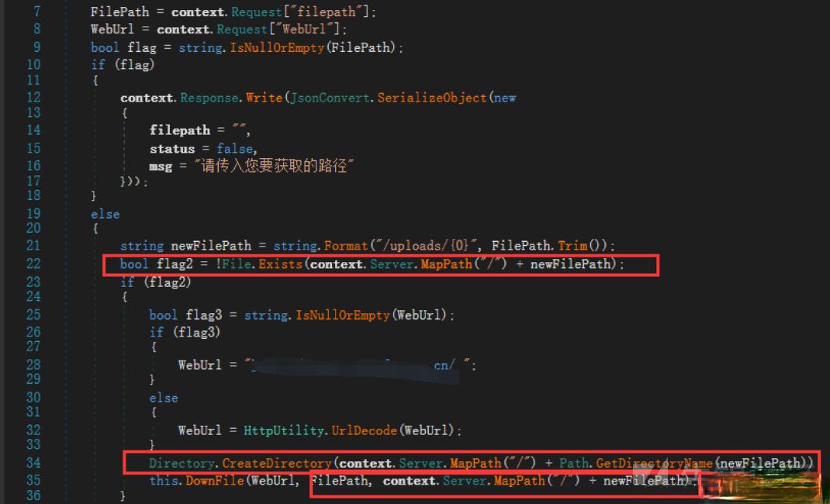
Task: Click line number 35 in the gutter
Action: (33, 480)
